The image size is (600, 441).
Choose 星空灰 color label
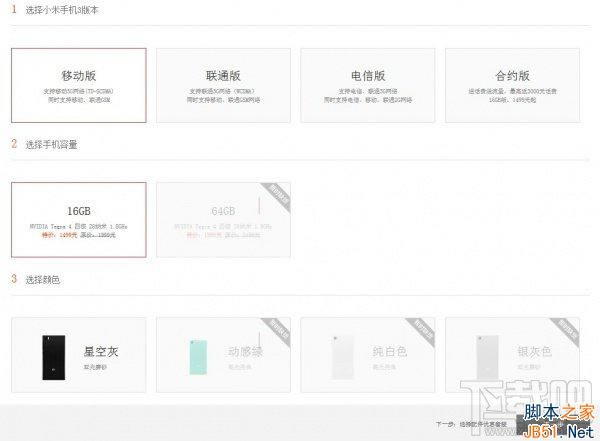pyautogui.click(x=101, y=351)
